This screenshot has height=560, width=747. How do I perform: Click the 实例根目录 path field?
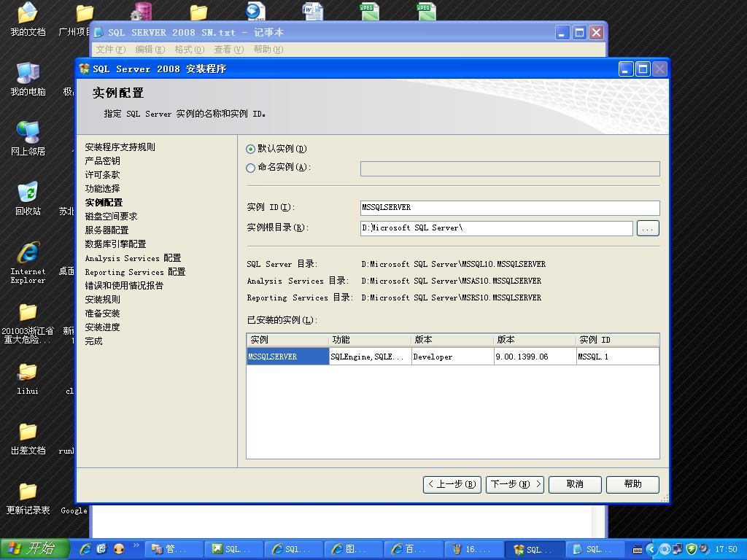pyautogui.click(x=496, y=228)
